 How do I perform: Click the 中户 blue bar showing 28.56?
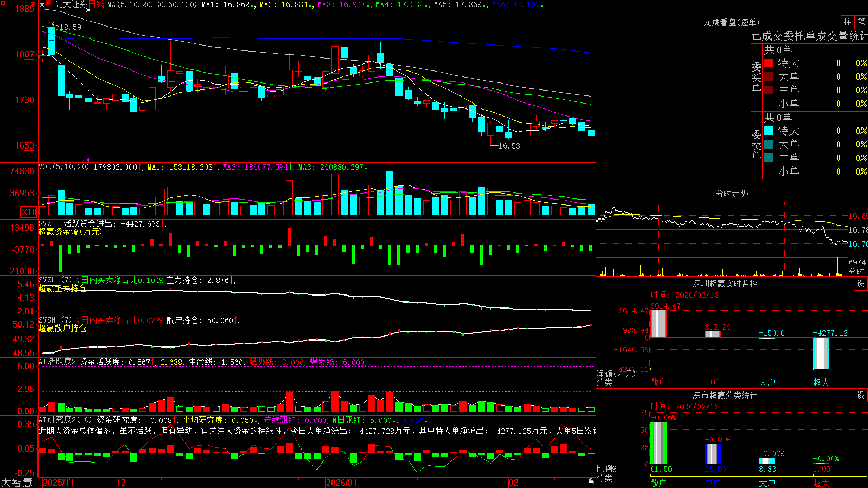(712, 454)
